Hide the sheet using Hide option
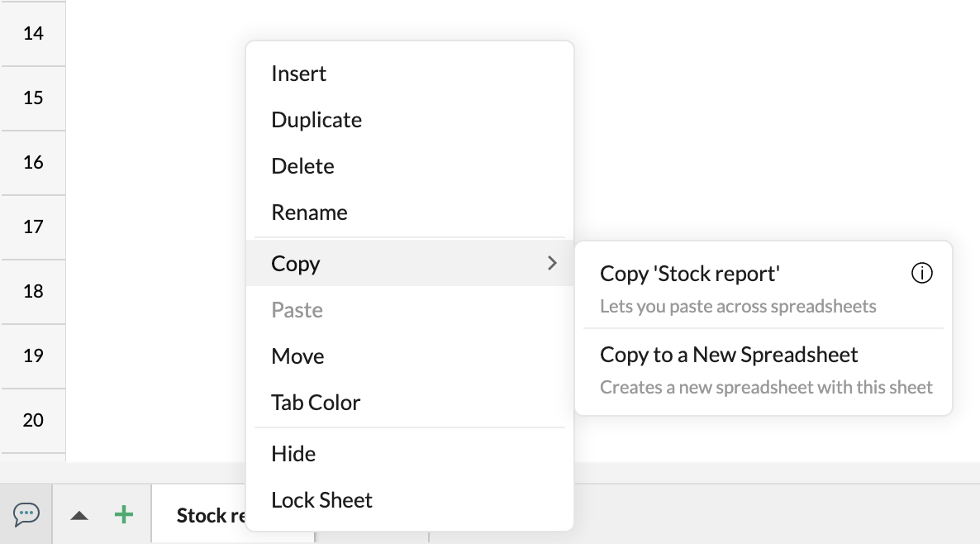980x544 pixels. tap(293, 454)
